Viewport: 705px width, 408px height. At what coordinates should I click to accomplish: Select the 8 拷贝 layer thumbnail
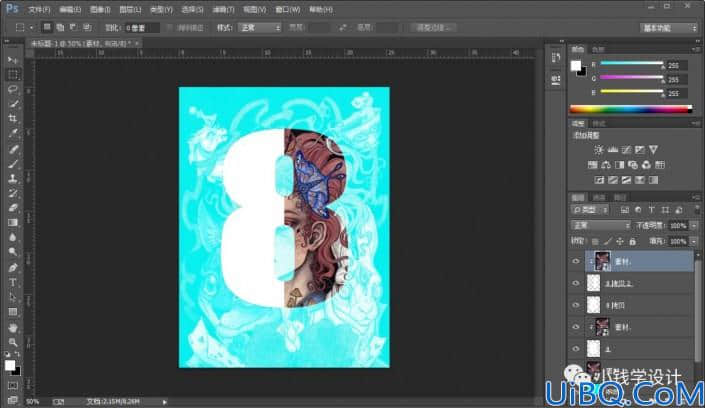593,305
